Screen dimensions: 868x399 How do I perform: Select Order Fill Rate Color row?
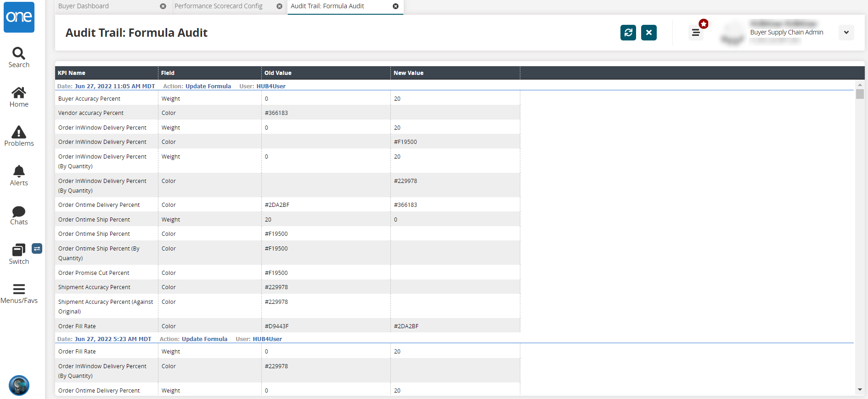(287, 326)
